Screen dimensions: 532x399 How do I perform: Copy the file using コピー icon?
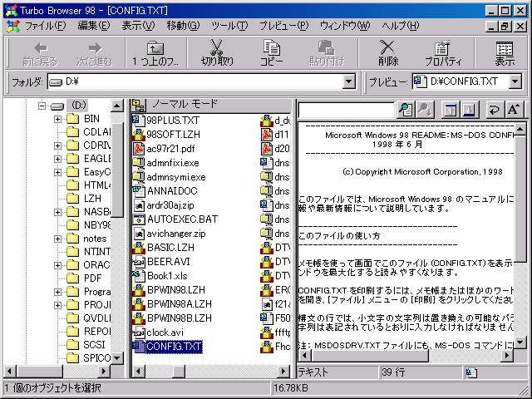pyautogui.click(x=271, y=53)
